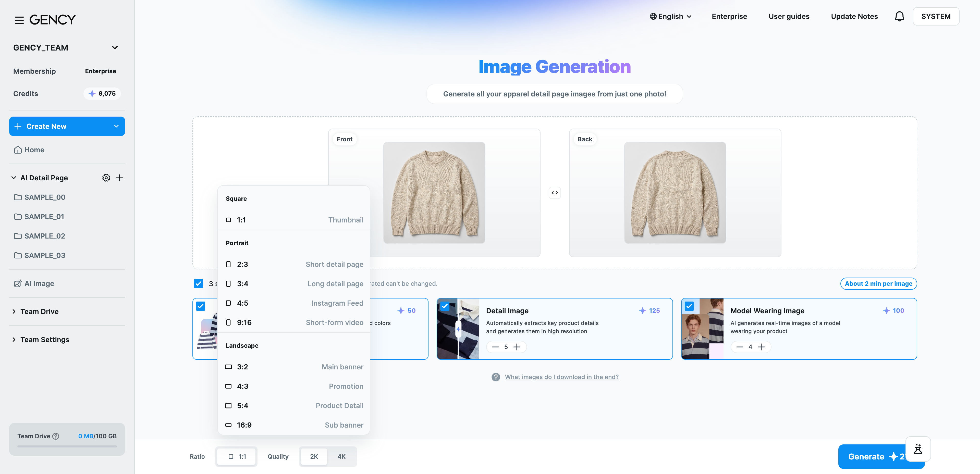Image resolution: width=980 pixels, height=474 pixels.
Task: Click the question mark icon beside download link
Action: 496,377
